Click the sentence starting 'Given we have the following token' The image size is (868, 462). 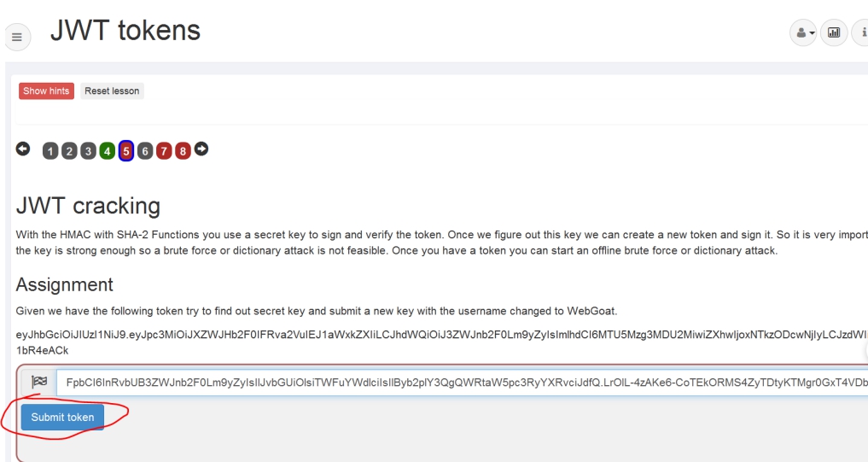coord(316,311)
